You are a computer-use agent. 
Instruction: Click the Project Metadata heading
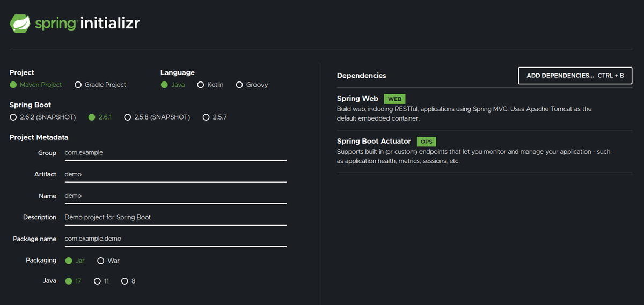[x=39, y=137]
